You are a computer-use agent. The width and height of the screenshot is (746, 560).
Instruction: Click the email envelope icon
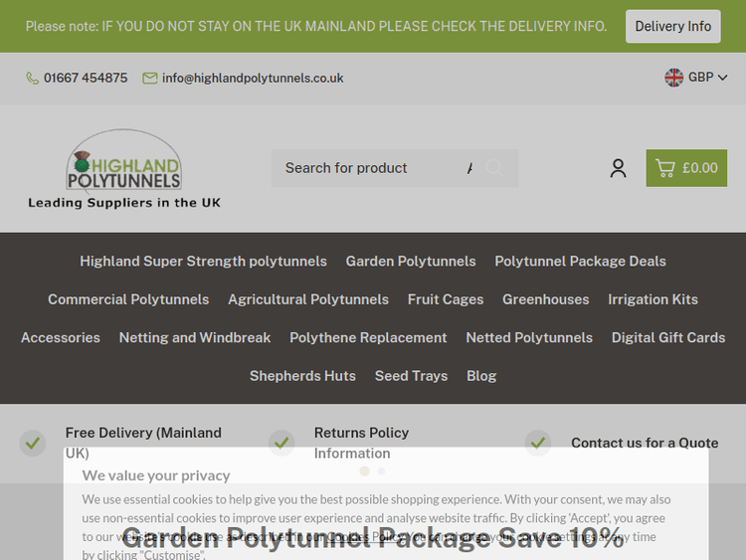click(x=150, y=78)
